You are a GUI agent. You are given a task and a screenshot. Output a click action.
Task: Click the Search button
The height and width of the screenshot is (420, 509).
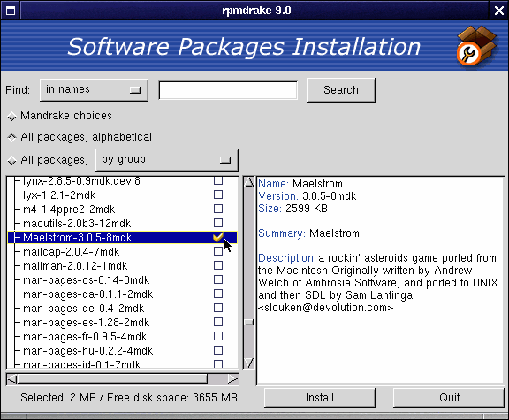tap(341, 90)
